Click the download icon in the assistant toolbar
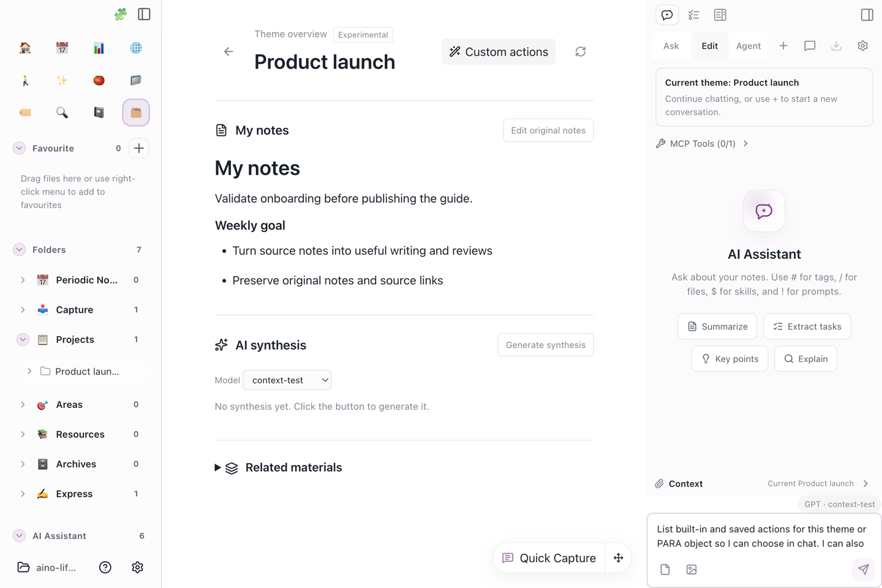 click(836, 46)
